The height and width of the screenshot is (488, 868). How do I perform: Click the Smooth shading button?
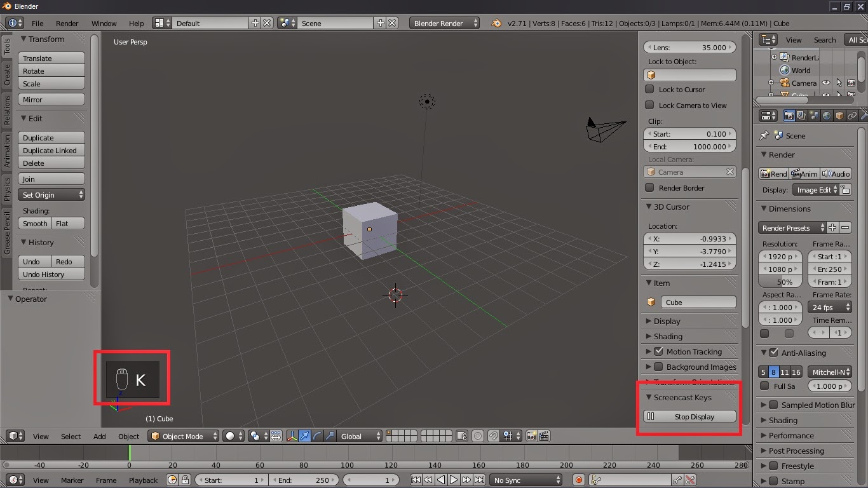pos(35,224)
